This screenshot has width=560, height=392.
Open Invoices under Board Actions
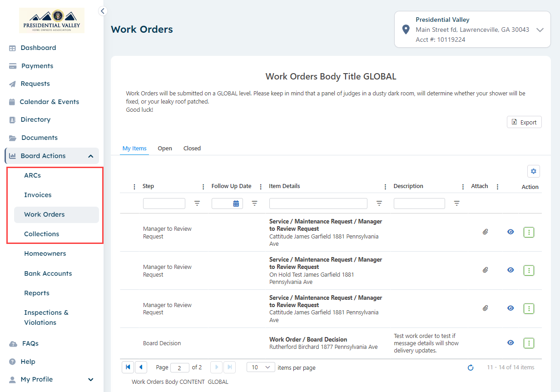(38, 195)
